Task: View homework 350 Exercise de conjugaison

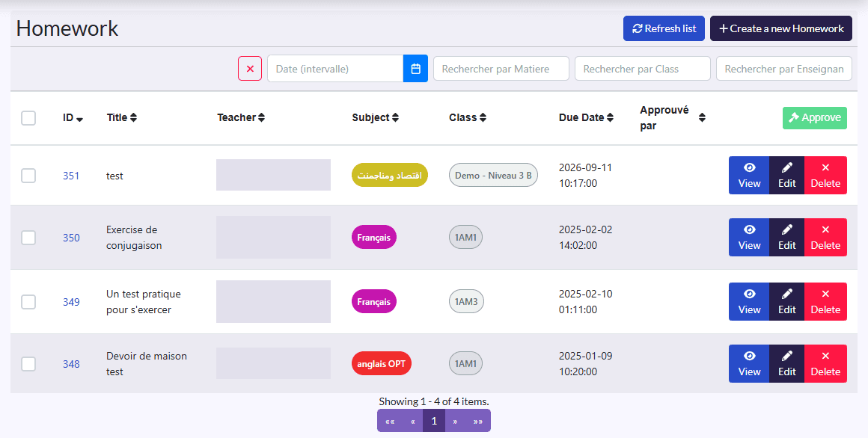Action: [x=749, y=237]
